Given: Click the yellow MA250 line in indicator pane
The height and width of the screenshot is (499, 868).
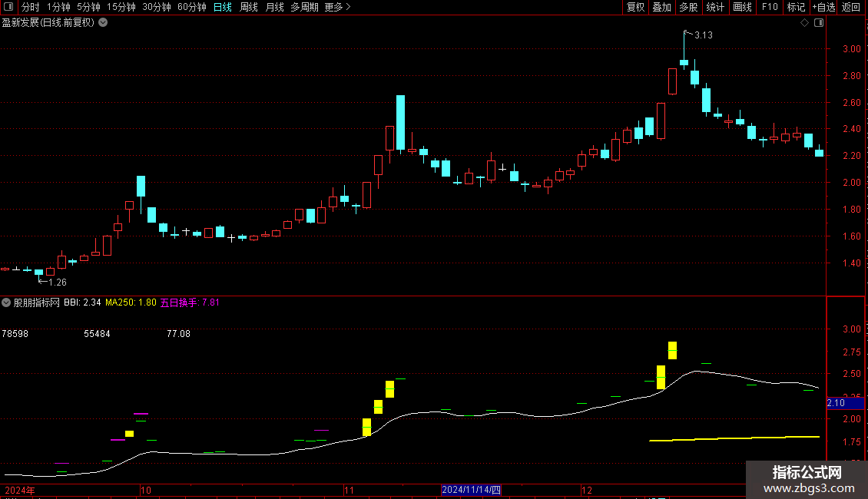Looking at the screenshot, I should tap(734, 438).
